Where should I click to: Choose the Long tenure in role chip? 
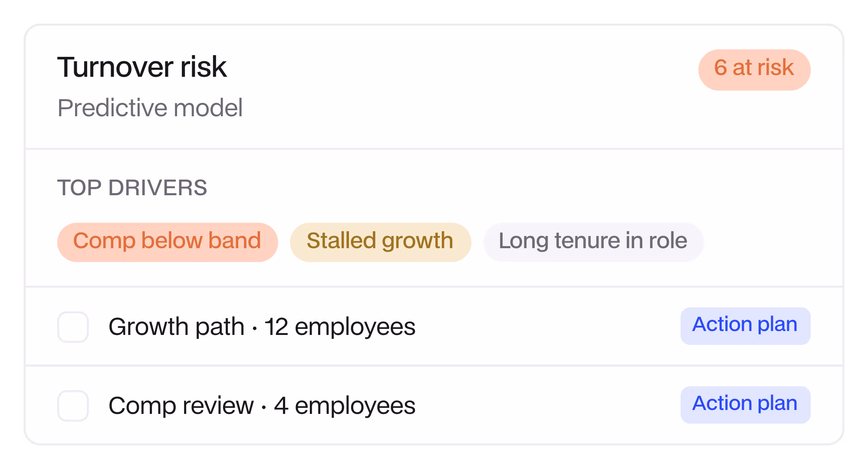593,242
